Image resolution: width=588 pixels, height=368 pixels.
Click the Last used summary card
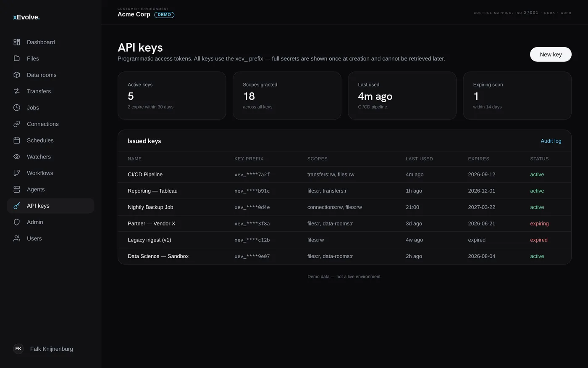[x=402, y=95]
